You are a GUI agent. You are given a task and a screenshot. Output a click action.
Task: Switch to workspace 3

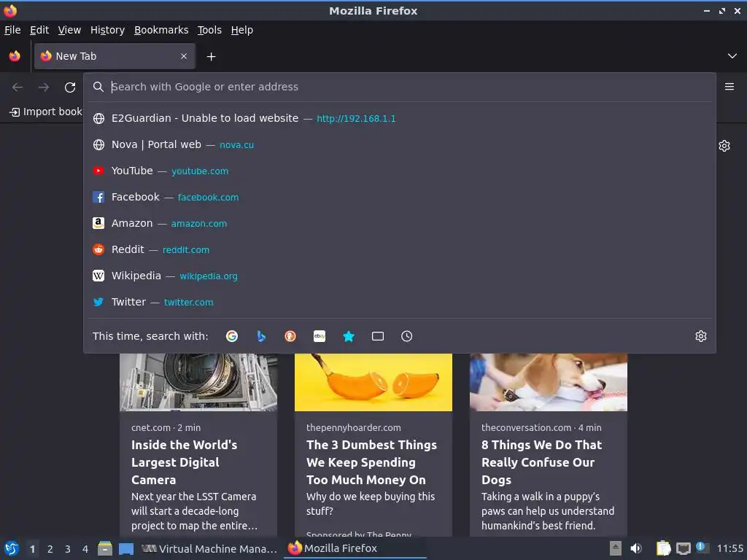pyautogui.click(x=68, y=549)
